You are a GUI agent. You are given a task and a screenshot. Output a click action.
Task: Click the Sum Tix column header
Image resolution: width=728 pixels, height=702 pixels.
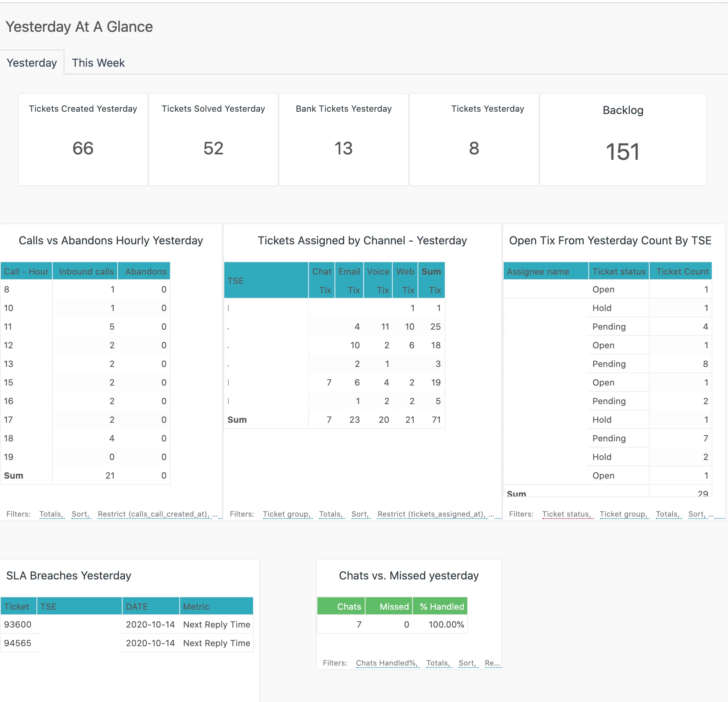click(432, 280)
